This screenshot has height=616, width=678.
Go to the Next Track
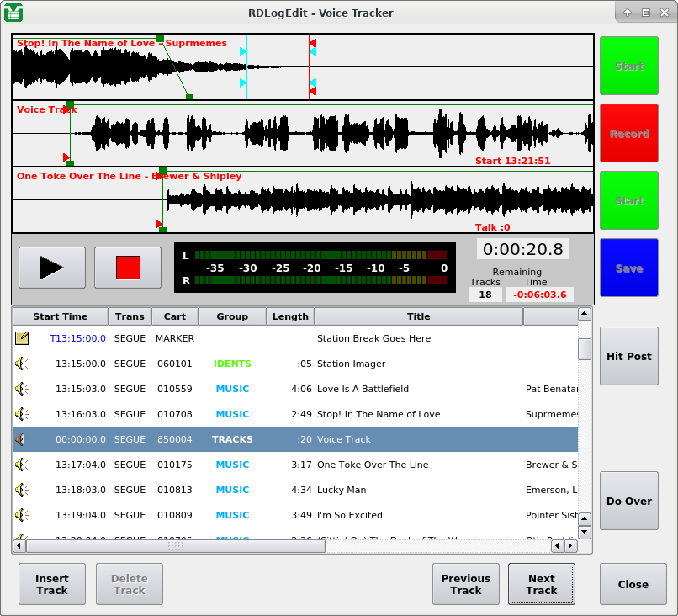tap(541, 584)
